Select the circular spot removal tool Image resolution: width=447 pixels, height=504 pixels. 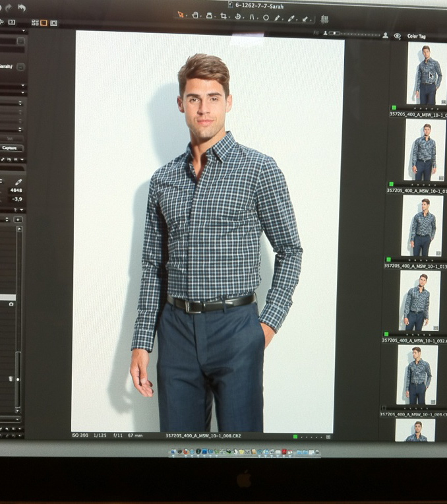pyautogui.click(x=266, y=17)
